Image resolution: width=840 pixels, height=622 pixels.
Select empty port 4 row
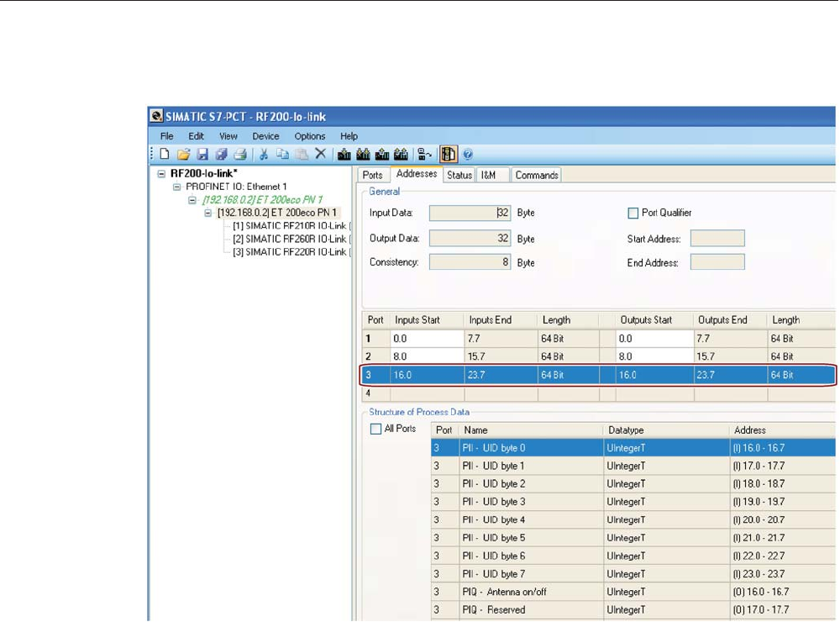pos(598,393)
